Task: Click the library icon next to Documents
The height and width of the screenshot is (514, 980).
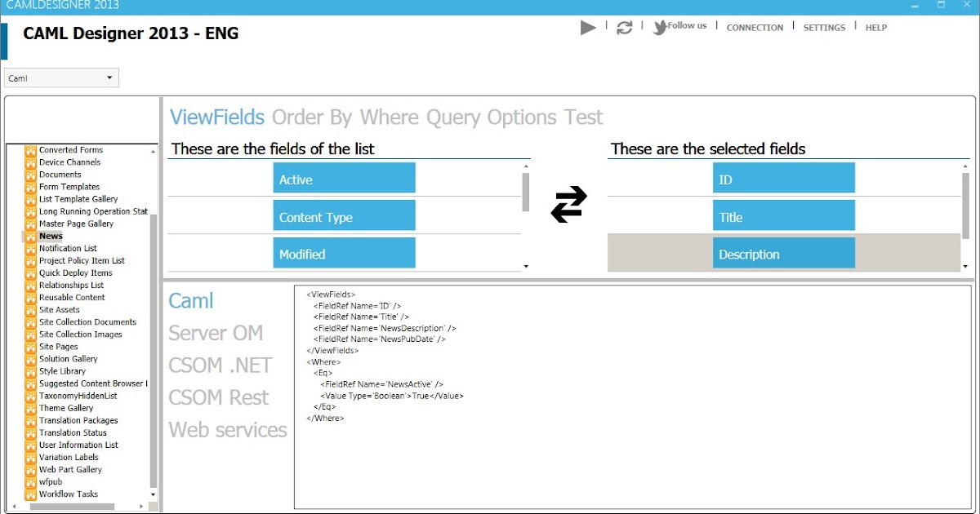Action: click(x=30, y=174)
